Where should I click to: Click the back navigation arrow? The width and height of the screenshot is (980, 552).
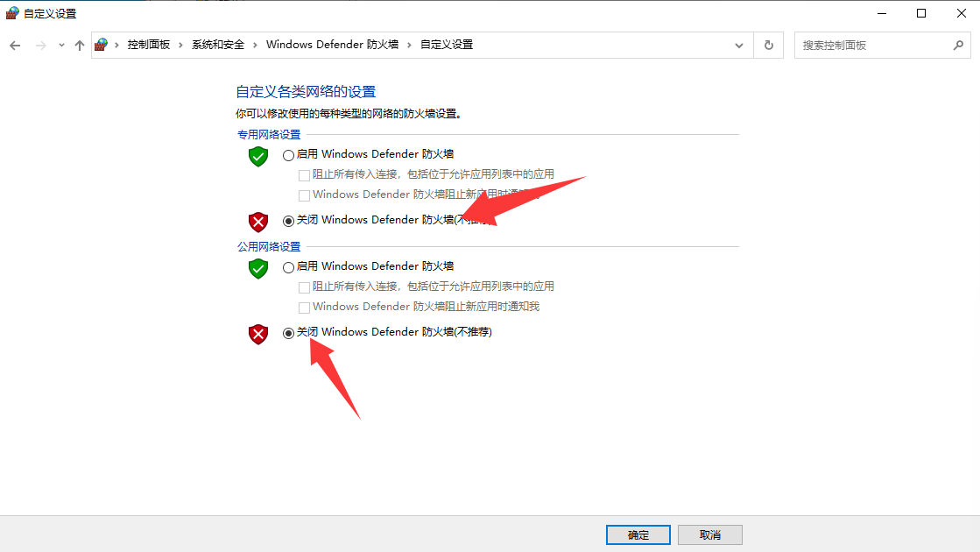click(x=15, y=45)
